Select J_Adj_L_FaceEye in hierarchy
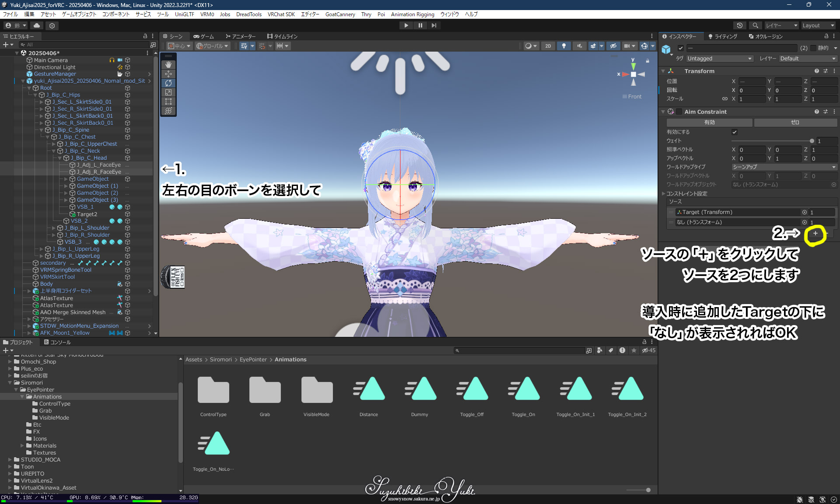840x504 pixels. pyautogui.click(x=98, y=165)
